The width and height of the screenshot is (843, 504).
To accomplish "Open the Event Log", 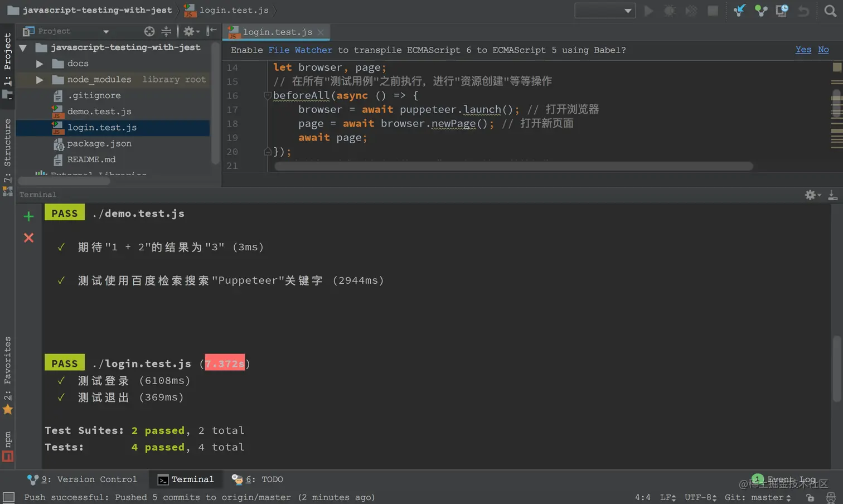I will pos(784,479).
